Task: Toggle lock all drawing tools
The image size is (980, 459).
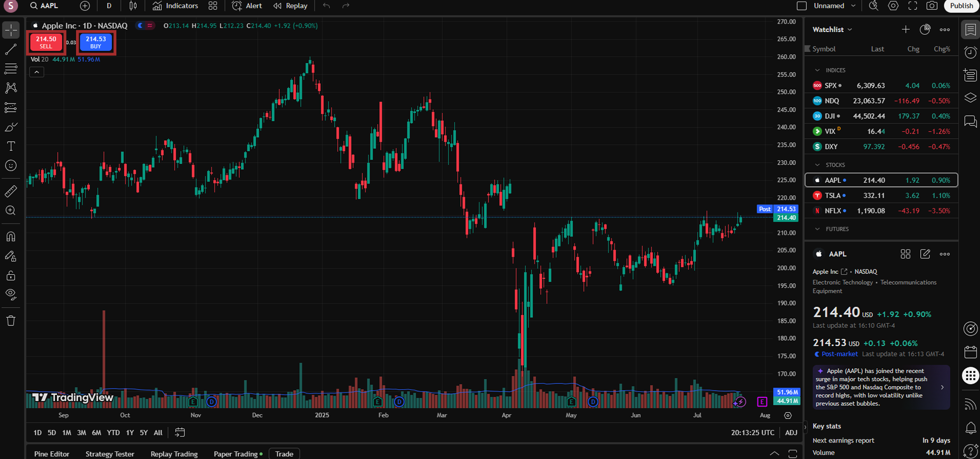Action: 11,276
